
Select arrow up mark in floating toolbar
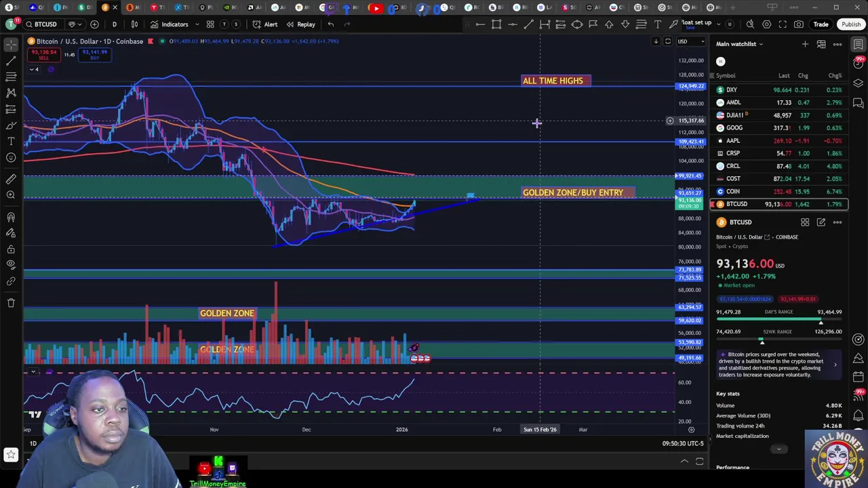coord(609,24)
